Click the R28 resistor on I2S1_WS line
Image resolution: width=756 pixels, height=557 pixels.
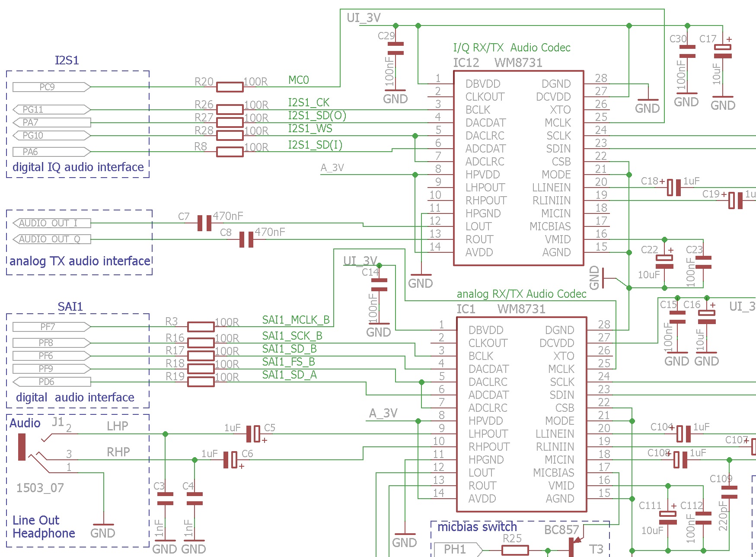(x=230, y=135)
